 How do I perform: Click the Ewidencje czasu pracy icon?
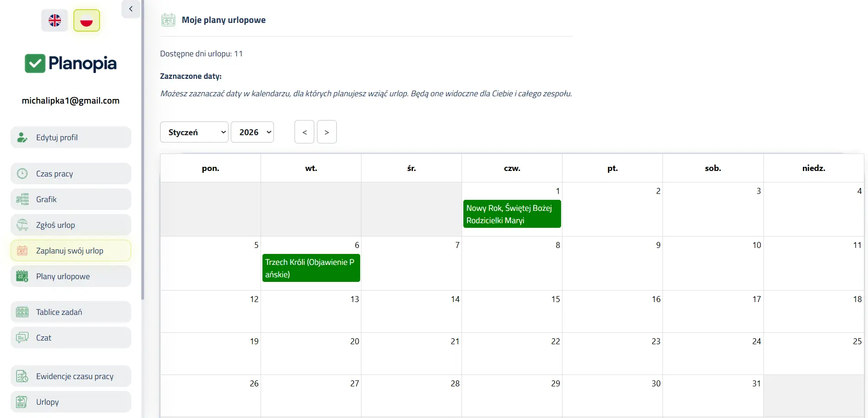22,376
